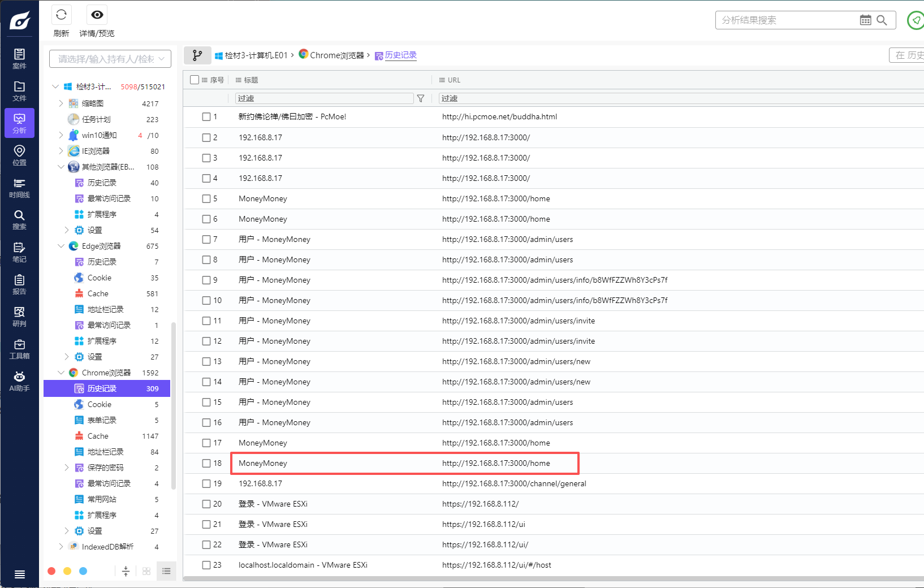Screen dimensions: 924x588
Task: Expand the IE浏览器 tree node
Action: 61,151
